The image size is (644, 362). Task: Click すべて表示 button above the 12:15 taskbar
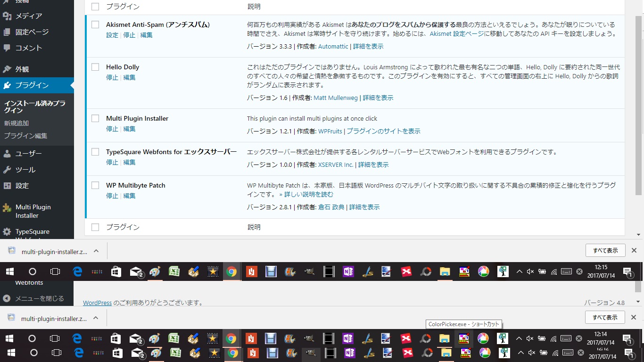[x=605, y=250]
